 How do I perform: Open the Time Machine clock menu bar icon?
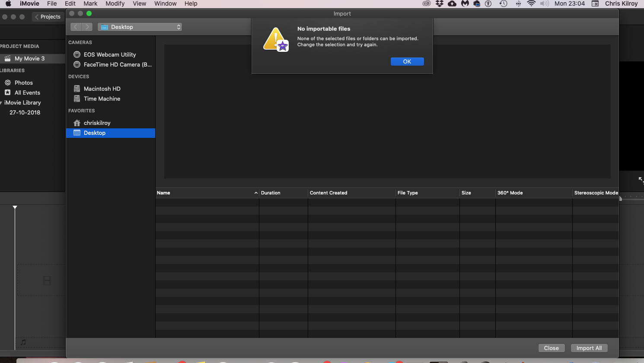pos(503,3)
